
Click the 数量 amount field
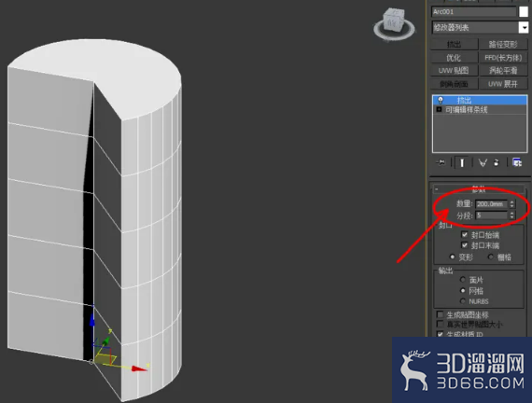point(491,204)
